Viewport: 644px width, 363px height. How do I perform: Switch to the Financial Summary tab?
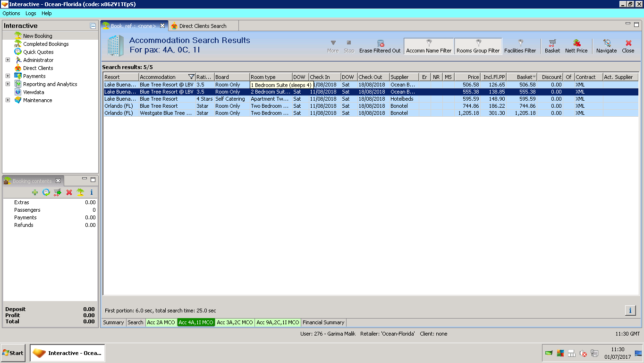click(323, 322)
